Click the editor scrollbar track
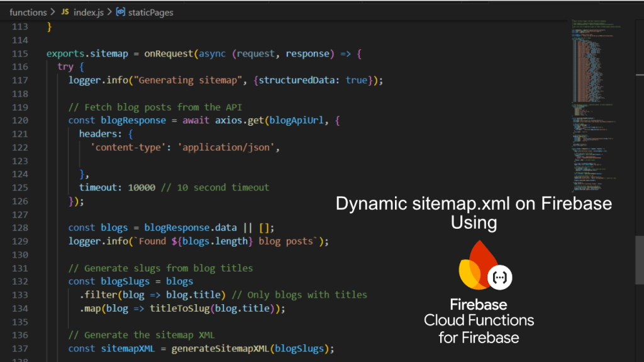The width and height of the screenshot is (644, 362). pyautogui.click(x=638, y=189)
